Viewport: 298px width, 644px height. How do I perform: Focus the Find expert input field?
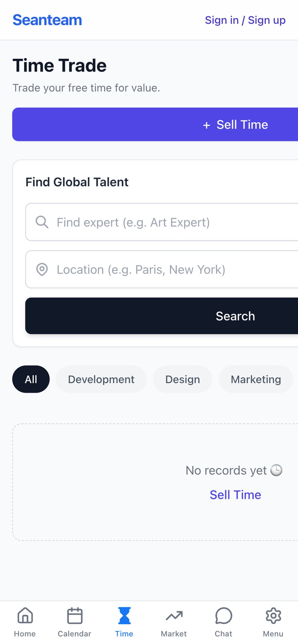(162, 222)
